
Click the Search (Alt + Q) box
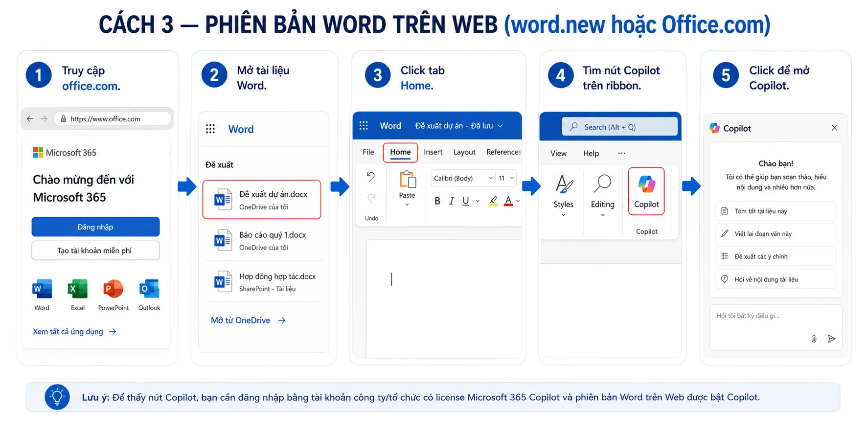[619, 127]
